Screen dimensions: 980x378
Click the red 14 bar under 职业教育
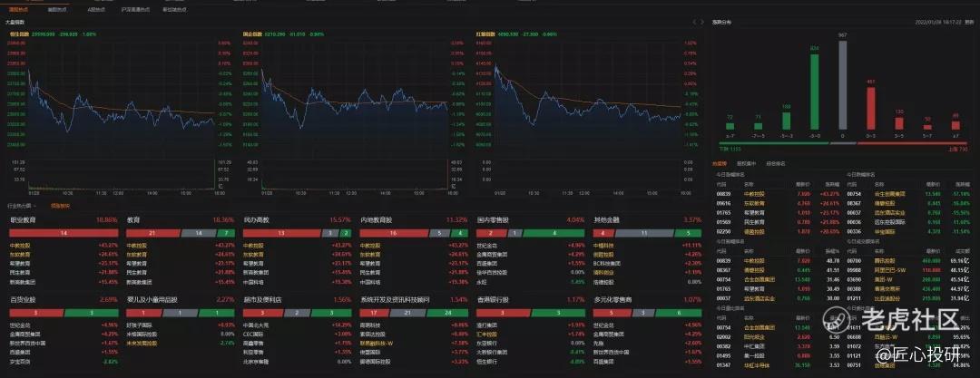(64, 233)
